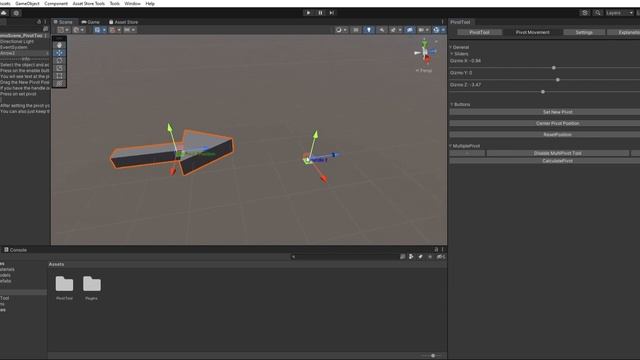Image resolution: width=640 pixels, height=360 pixels.
Task: Toggle scene audio with the speaker icon
Action: click(x=382, y=30)
